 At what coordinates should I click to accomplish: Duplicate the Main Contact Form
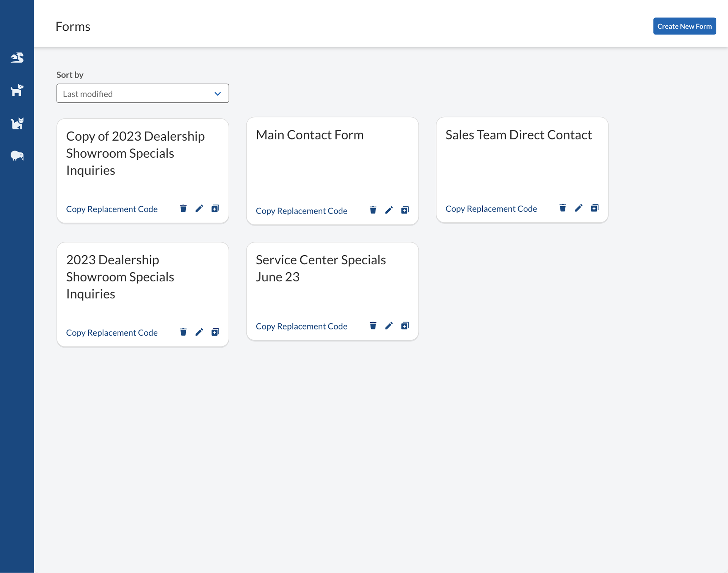point(405,210)
